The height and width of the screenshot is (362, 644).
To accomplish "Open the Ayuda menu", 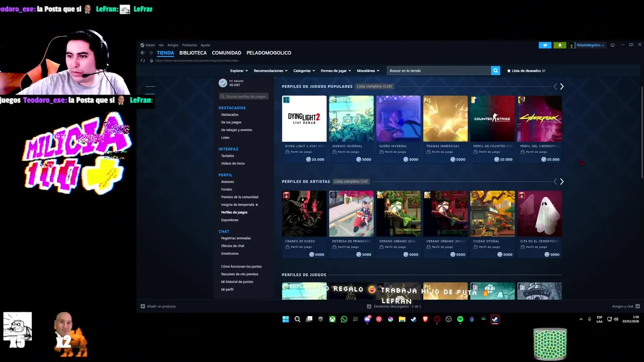I will click(205, 45).
